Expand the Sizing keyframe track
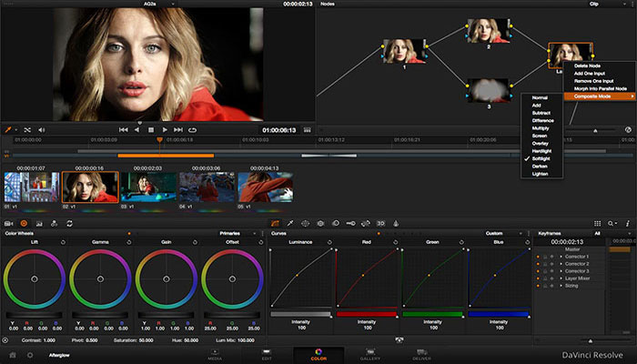The image size is (637, 364). click(x=561, y=286)
